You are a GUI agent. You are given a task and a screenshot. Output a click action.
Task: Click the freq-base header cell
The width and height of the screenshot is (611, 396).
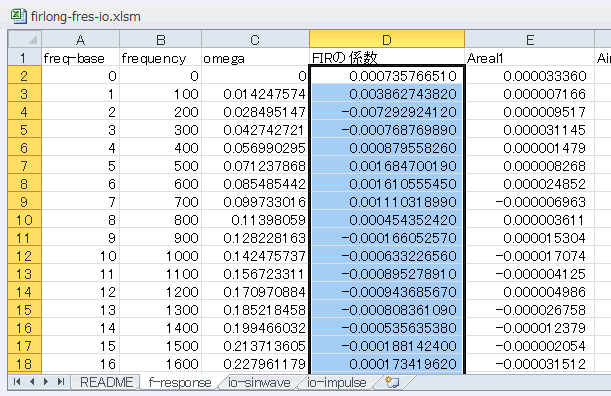point(80,58)
